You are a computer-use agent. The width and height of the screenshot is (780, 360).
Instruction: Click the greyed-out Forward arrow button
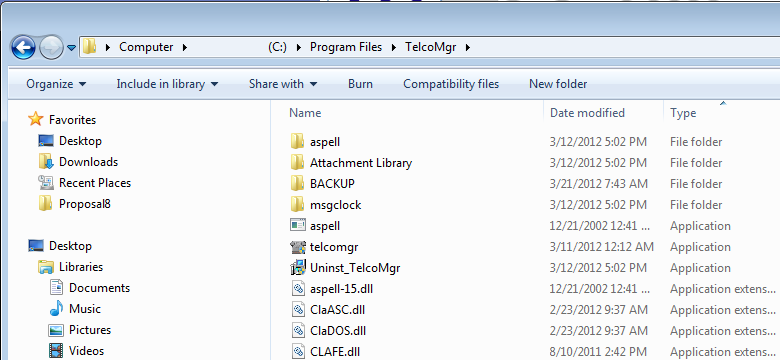click(51, 48)
